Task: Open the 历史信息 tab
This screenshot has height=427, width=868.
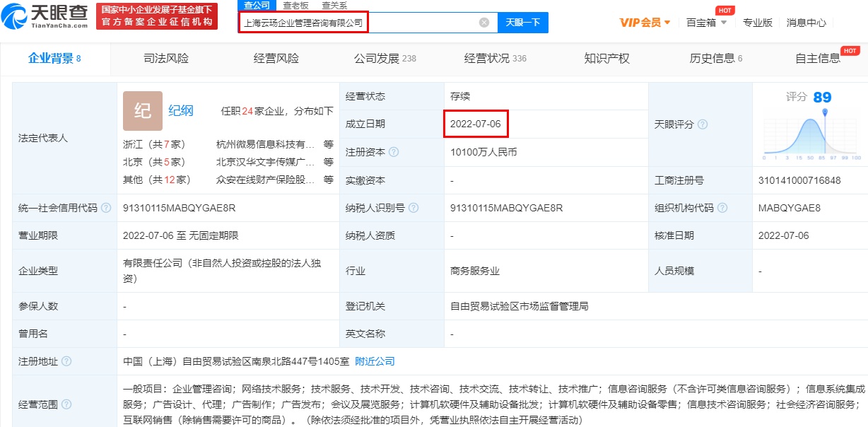Action: (x=716, y=59)
